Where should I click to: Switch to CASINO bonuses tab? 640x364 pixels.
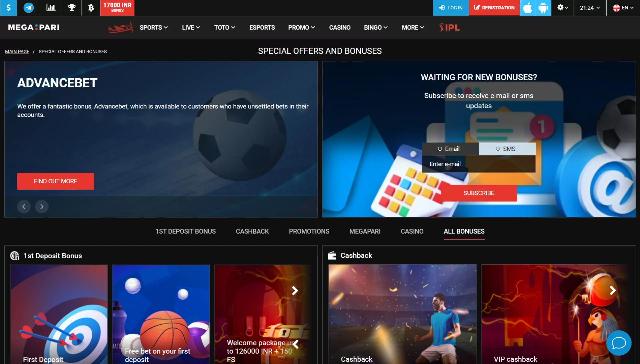click(x=412, y=231)
